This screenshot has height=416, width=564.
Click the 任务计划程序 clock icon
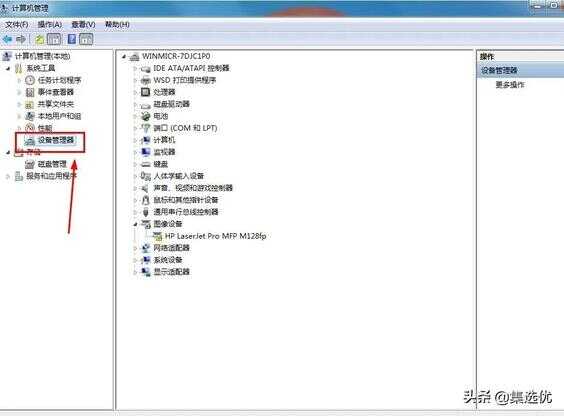coord(30,80)
